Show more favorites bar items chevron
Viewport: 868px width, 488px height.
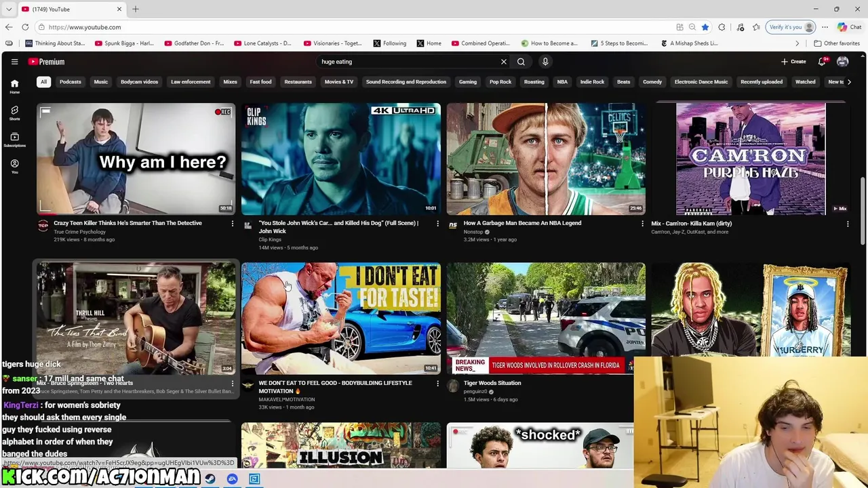tap(797, 43)
